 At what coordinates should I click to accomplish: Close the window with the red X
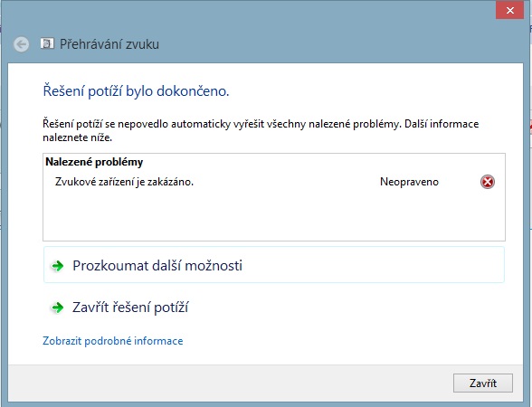[509, 10]
